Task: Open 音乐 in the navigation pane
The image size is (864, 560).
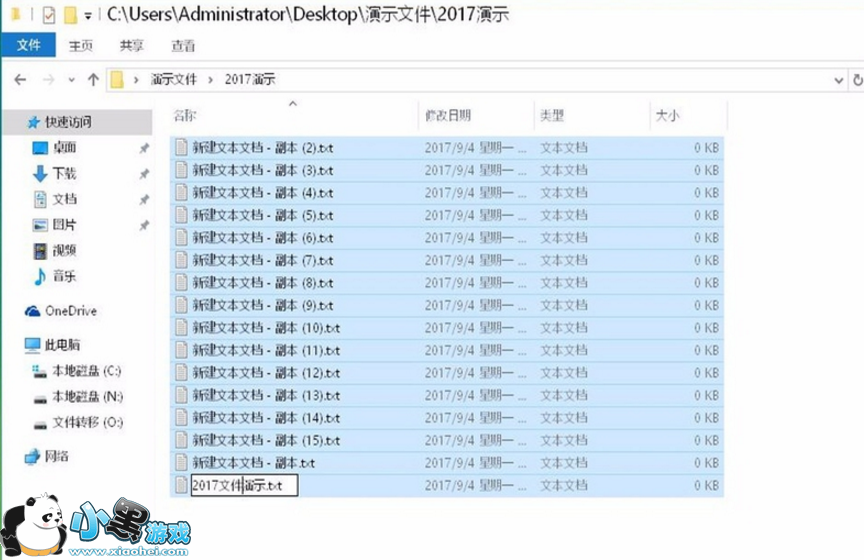Action: [64, 276]
